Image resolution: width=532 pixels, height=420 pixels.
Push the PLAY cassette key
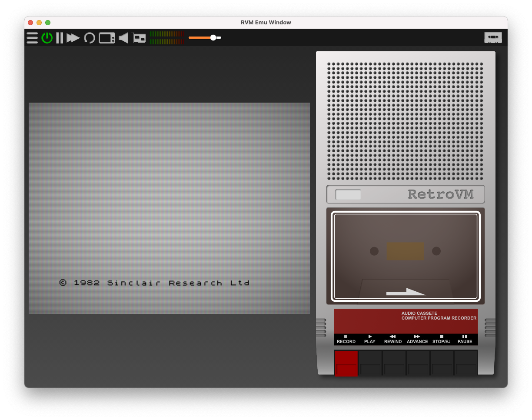tap(370, 363)
